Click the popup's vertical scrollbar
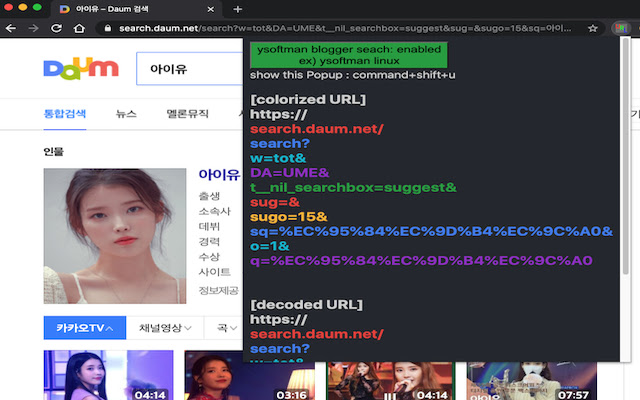 pos(625,155)
